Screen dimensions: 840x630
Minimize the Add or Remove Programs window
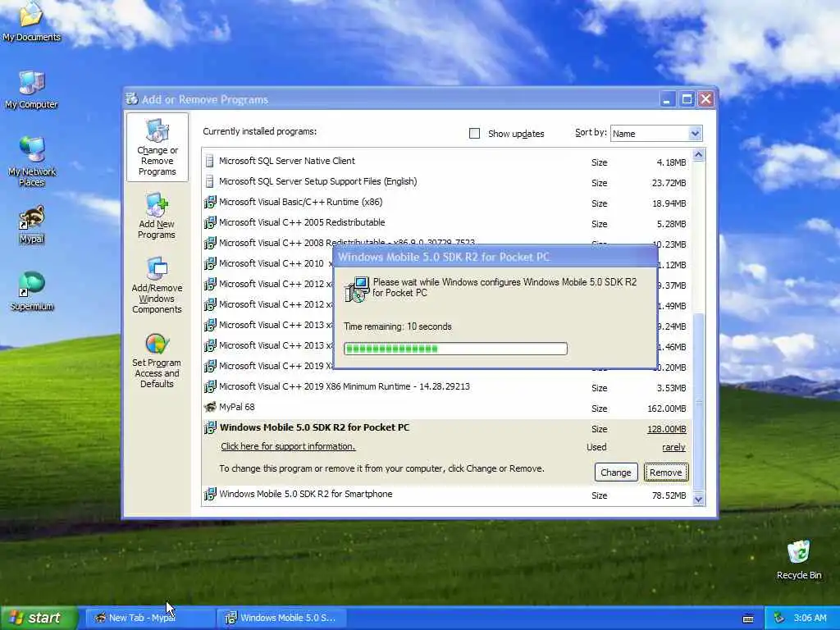click(x=668, y=99)
